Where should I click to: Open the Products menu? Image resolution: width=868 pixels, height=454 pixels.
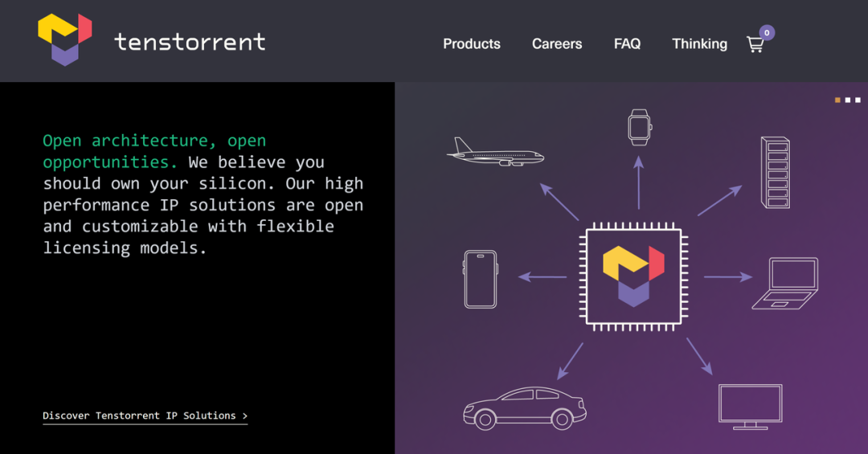pos(472,43)
